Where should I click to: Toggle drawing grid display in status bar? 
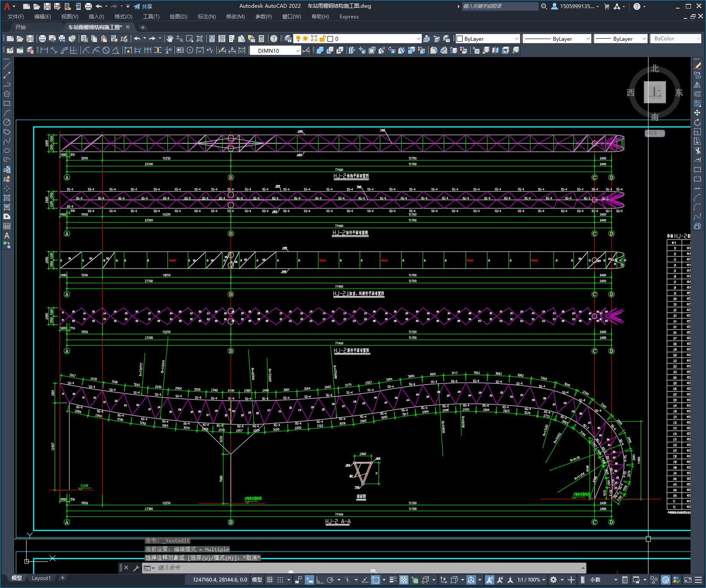click(x=270, y=580)
